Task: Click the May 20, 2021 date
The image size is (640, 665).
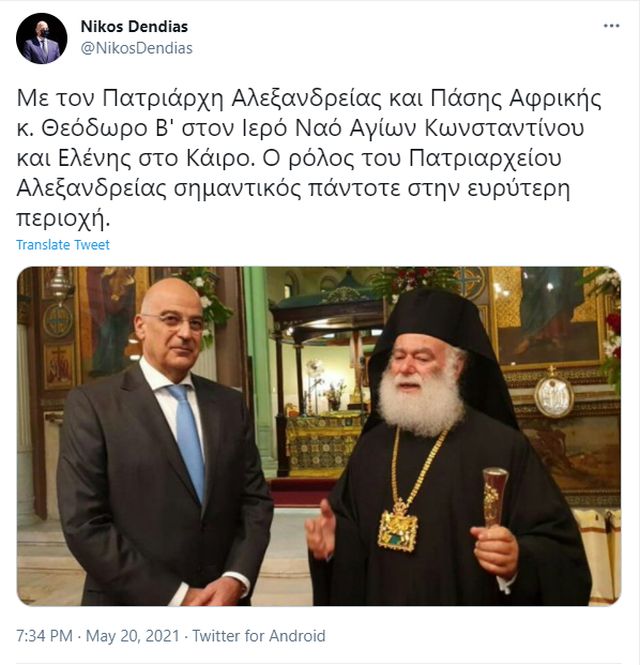Action: pos(133,636)
